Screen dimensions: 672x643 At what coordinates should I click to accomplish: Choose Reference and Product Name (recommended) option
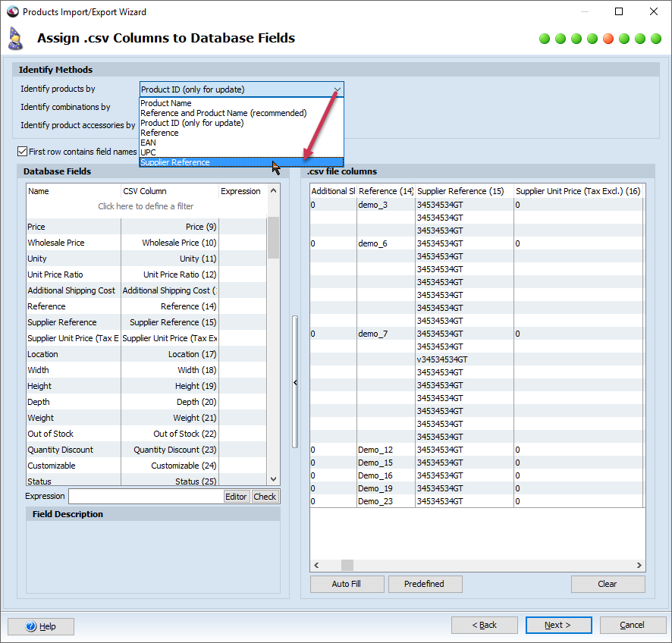tap(223, 113)
